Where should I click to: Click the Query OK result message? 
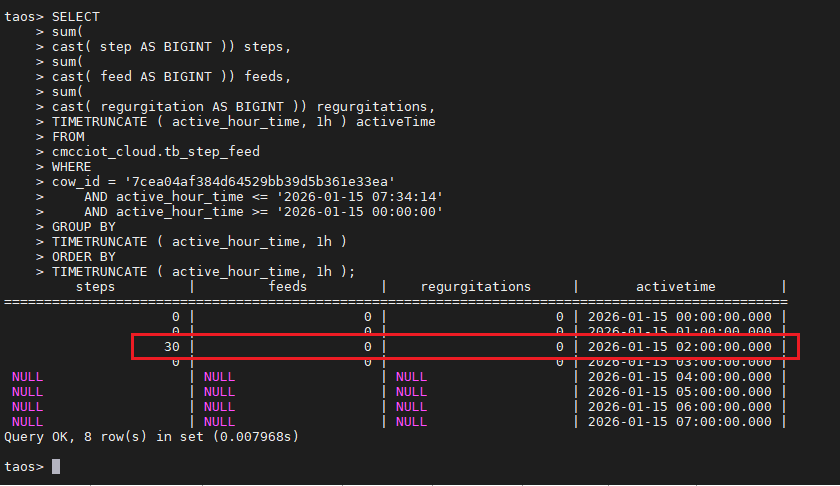152,437
